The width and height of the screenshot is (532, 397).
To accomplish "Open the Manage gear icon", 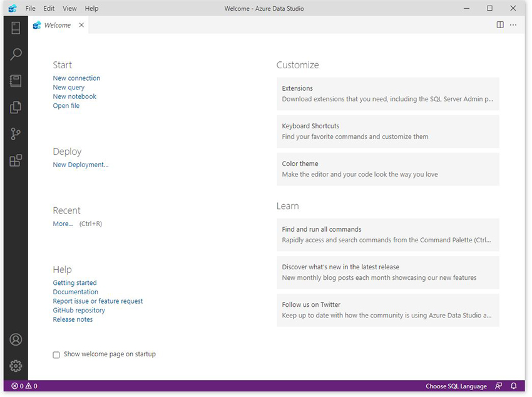I will tap(16, 366).
